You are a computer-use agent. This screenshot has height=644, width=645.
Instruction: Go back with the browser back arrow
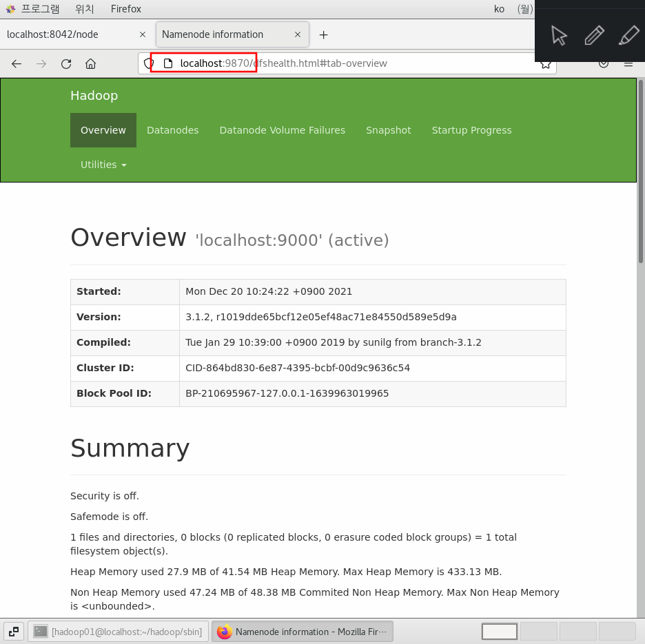[17, 64]
